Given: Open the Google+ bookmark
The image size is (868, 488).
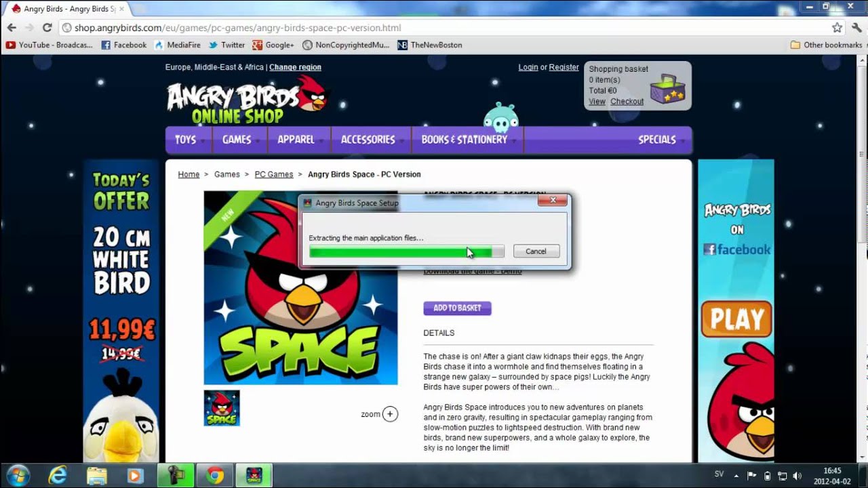Looking at the screenshot, I should (x=273, y=45).
